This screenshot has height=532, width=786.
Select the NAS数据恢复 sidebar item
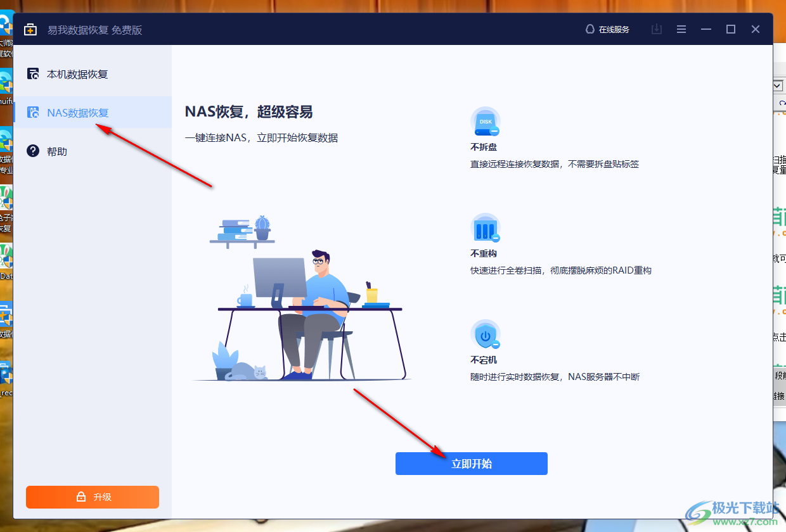[93, 113]
